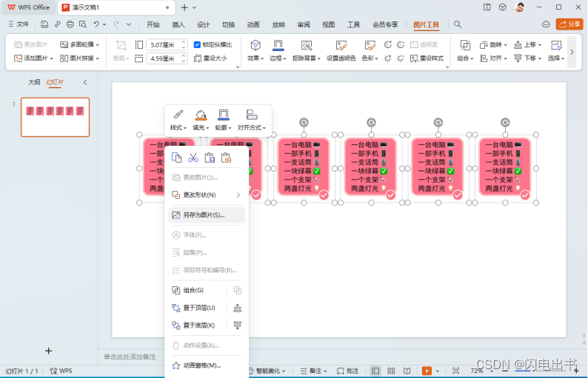Click the plus icon to add slide
This screenshot has width=588, height=378.
[48, 351]
